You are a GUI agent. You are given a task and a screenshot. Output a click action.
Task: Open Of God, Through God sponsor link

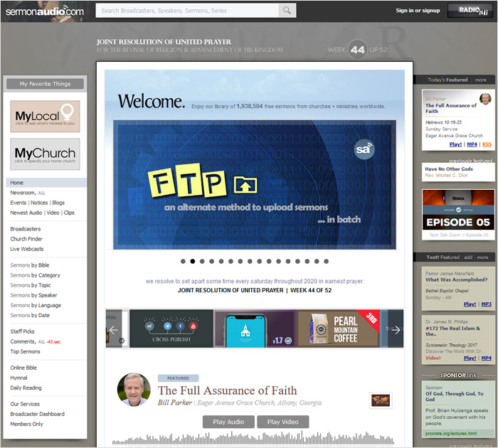455,396
